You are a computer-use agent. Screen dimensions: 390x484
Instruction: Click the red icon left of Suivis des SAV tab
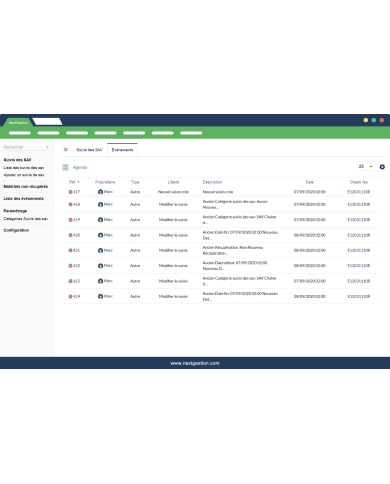[x=66, y=150]
